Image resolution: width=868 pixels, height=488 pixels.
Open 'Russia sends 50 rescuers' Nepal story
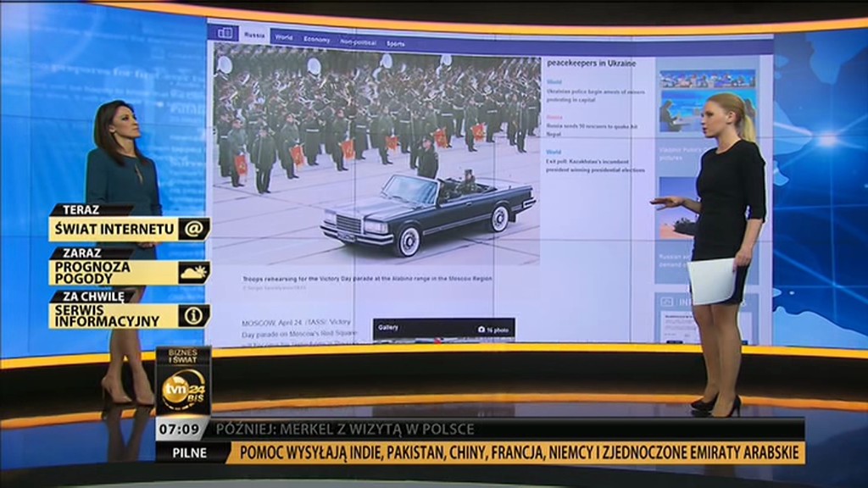(x=591, y=130)
